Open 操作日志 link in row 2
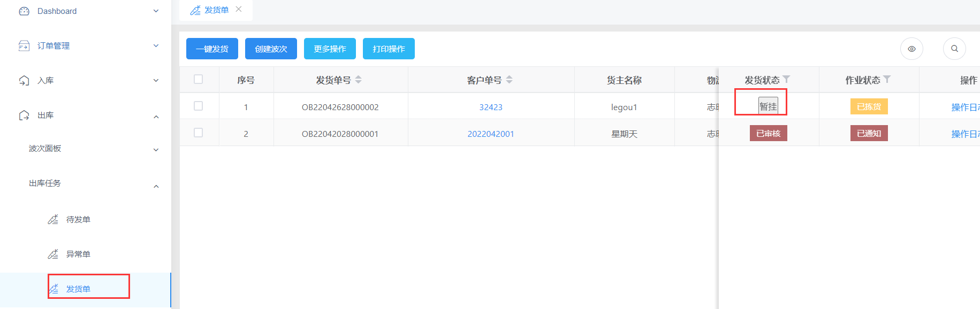This screenshot has height=309, width=980. pyautogui.click(x=965, y=134)
